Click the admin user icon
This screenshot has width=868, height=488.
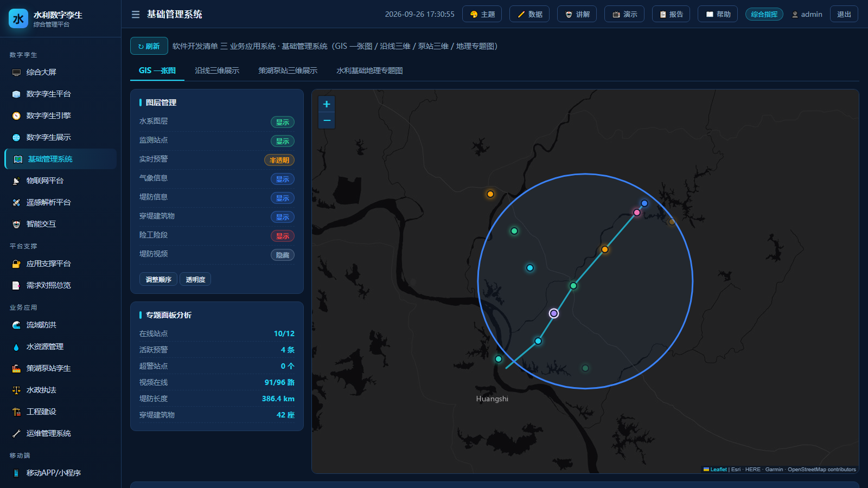point(795,15)
